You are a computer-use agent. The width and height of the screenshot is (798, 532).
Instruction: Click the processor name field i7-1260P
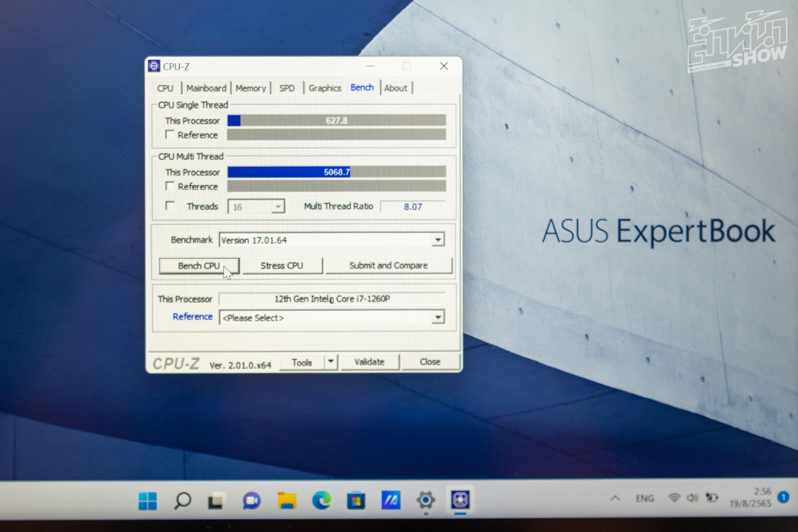click(332, 299)
